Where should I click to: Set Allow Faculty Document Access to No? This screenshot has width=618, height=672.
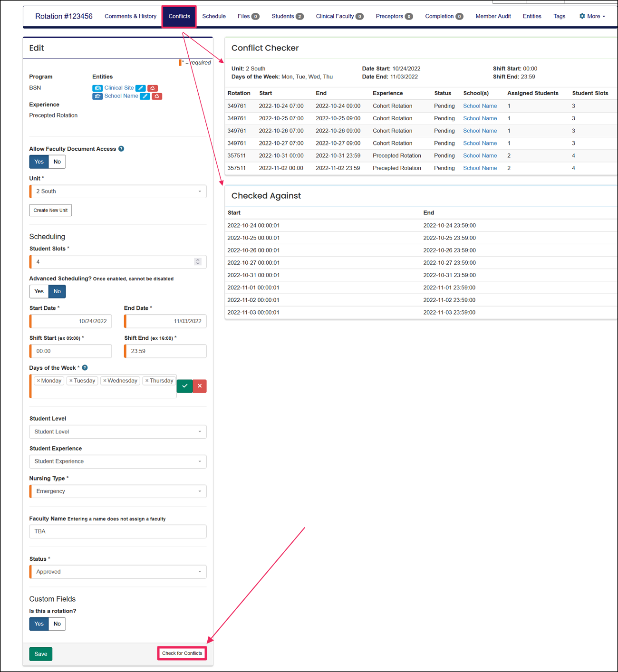click(x=57, y=162)
